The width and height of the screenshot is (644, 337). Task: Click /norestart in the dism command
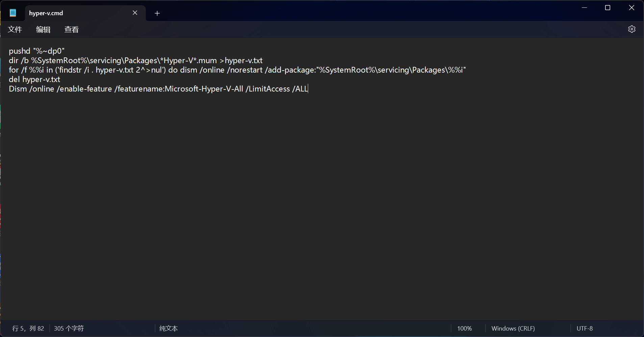[x=245, y=70]
